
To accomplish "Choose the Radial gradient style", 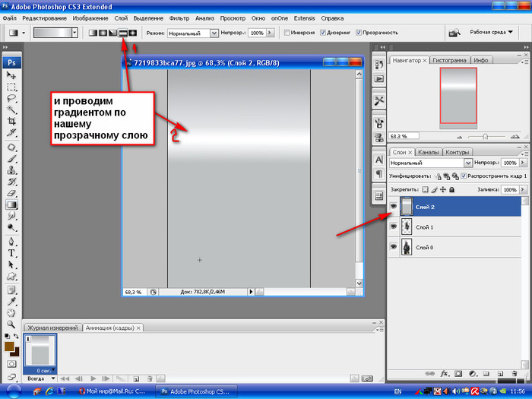I will (x=103, y=33).
